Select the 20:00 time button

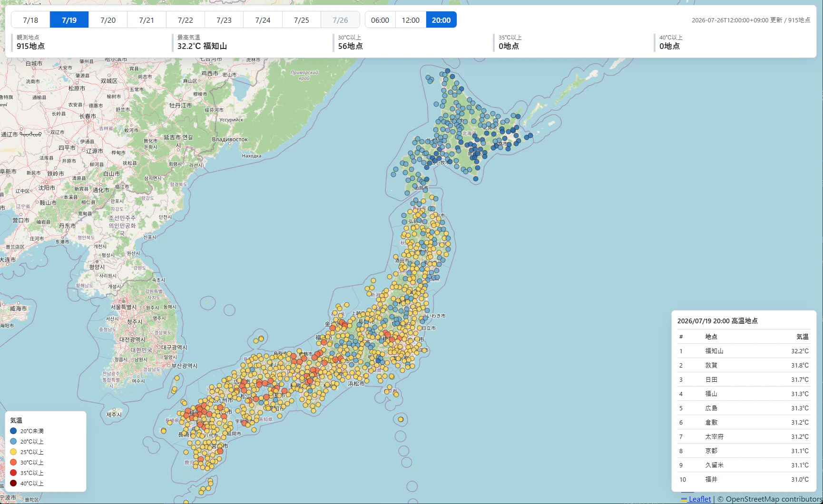coord(441,20)
